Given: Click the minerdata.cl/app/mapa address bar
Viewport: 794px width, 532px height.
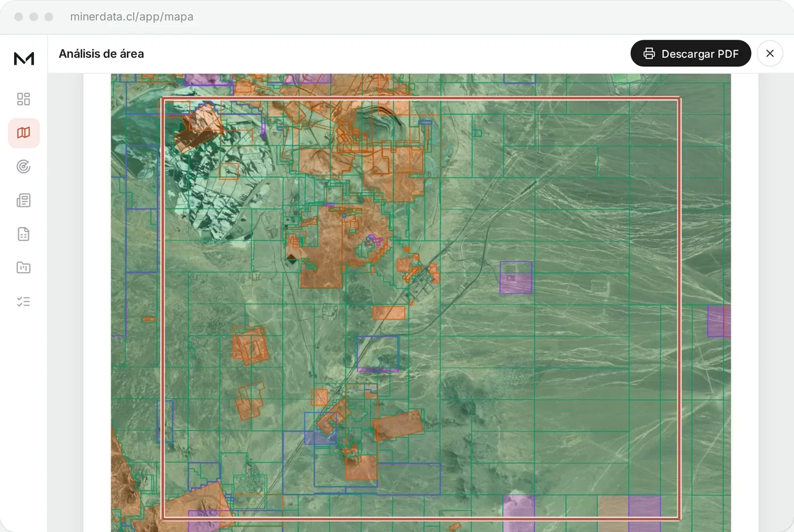Looking at the screenshot, I should 132,16.
